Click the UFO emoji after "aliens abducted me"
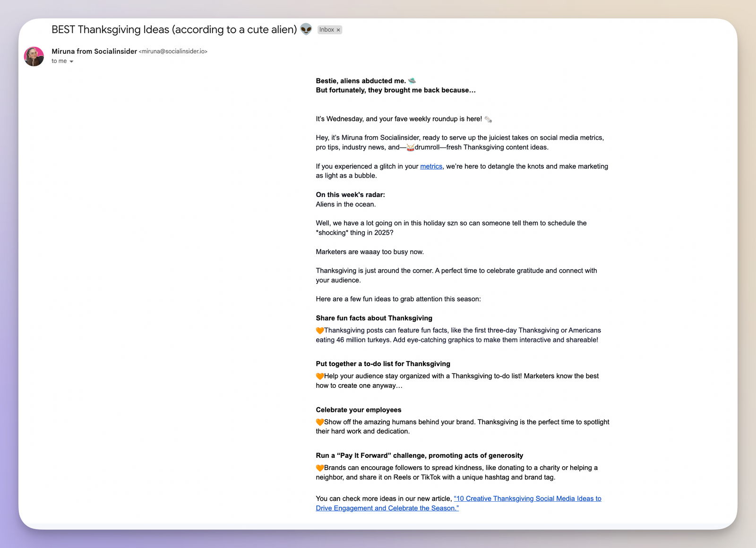The height and width of the screenshot is (548, 756). [412, 81]
